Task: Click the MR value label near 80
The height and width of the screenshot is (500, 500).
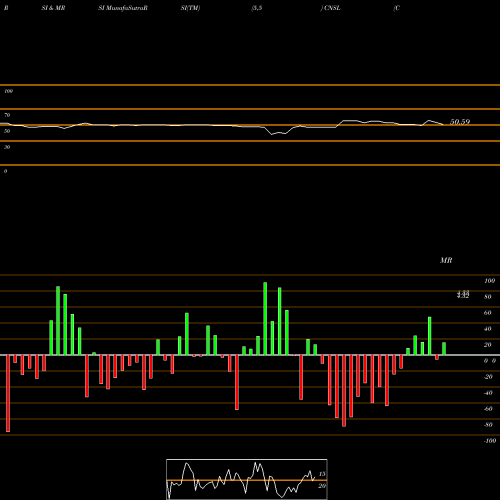Action: click(463, 294)
